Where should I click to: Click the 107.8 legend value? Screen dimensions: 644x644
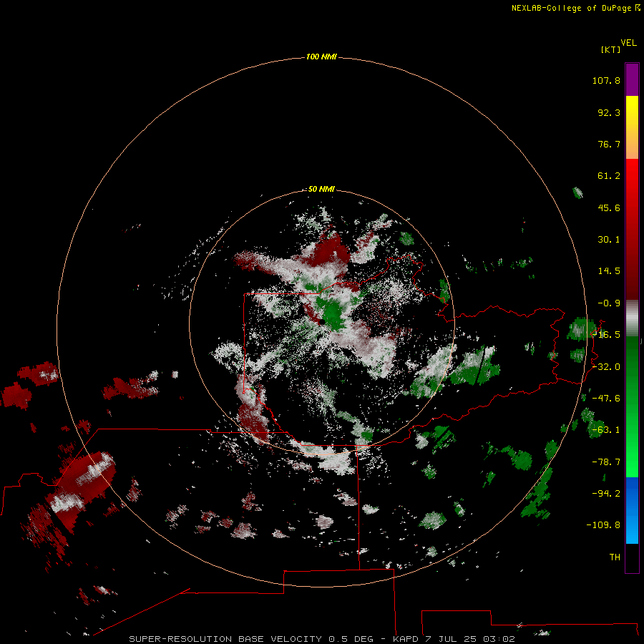coord(606,80)
